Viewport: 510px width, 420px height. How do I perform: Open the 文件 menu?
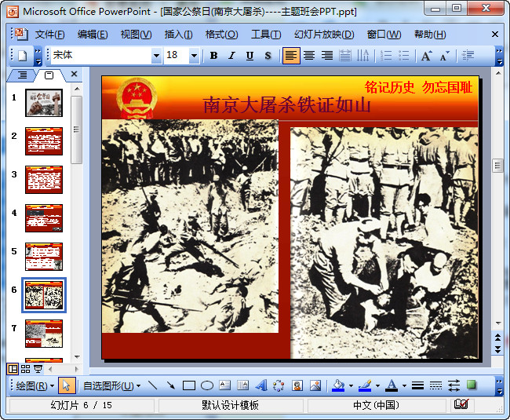(x=49, y=35)
